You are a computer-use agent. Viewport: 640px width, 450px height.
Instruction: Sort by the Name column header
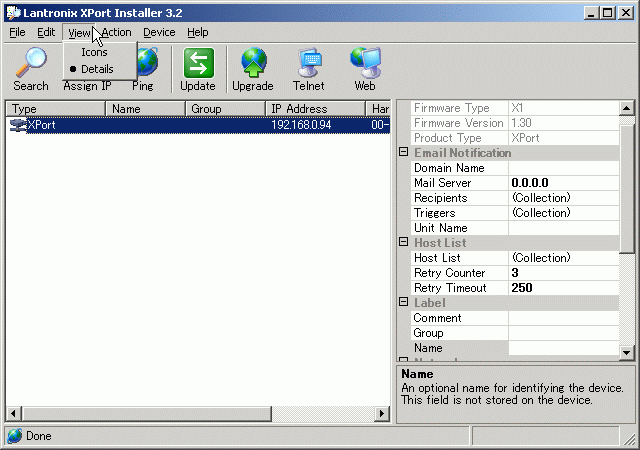pos(145,109)
